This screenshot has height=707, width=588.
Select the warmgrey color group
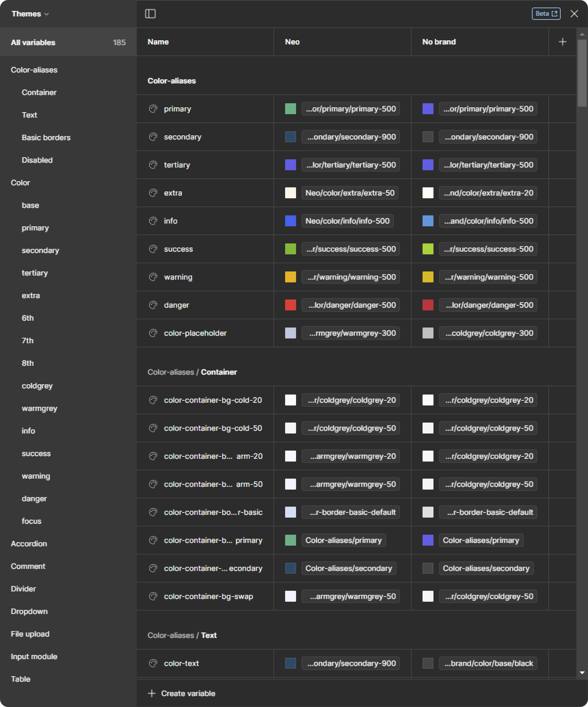click(x=39, y=408)
